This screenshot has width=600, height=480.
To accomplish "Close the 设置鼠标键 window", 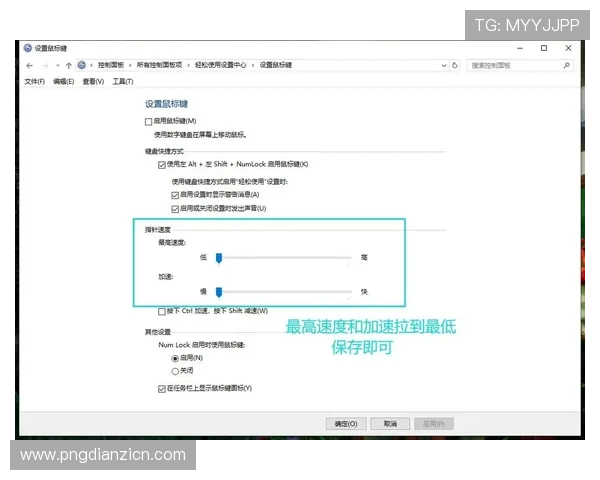I will [568, 48].
